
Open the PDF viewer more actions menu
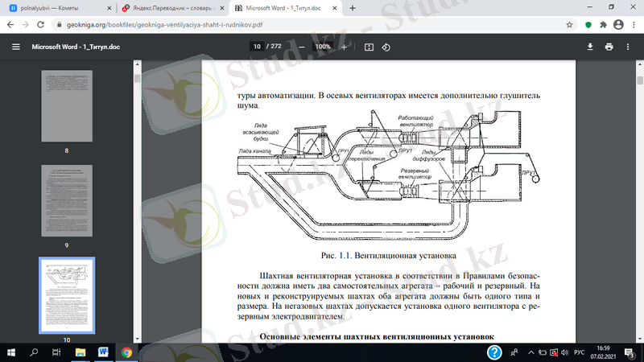click(629, 47)
